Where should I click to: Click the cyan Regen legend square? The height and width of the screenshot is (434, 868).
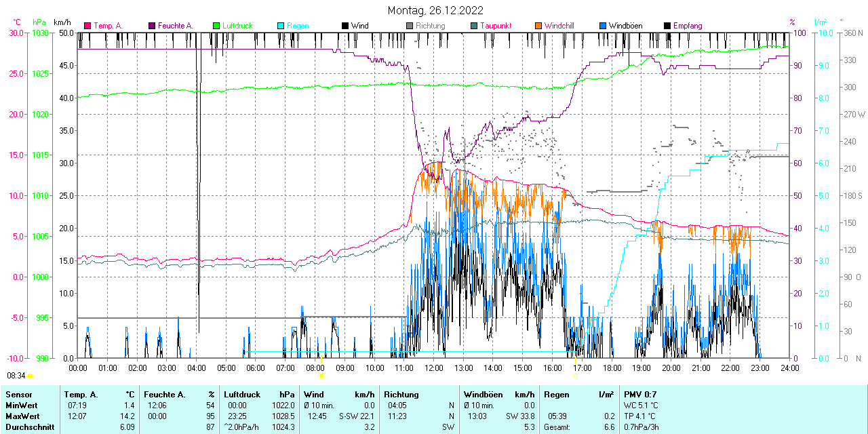(281, 26)
